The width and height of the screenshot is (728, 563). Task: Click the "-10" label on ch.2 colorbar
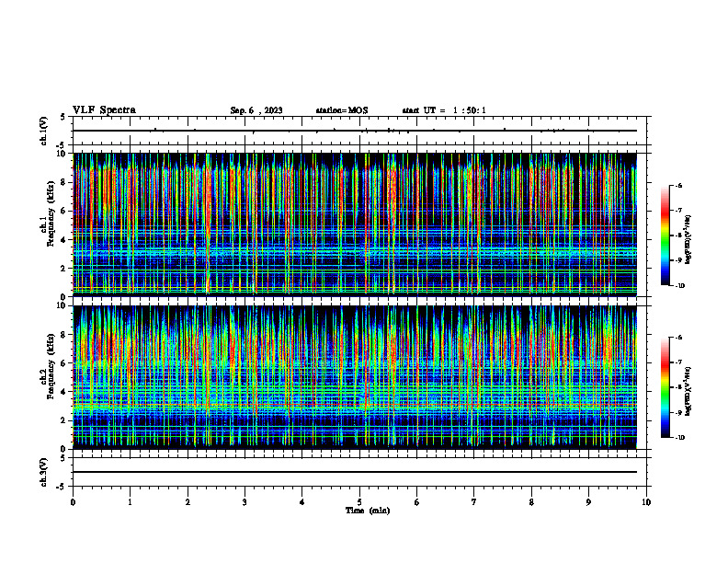pyautogui.click(x=679, y=438)
